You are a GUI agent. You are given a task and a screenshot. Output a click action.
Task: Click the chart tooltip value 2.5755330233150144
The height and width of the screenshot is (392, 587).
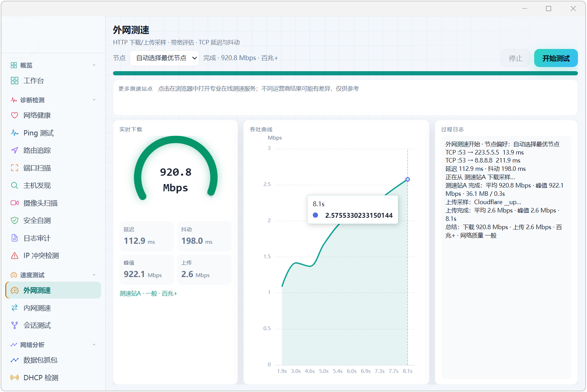(359, 215)
